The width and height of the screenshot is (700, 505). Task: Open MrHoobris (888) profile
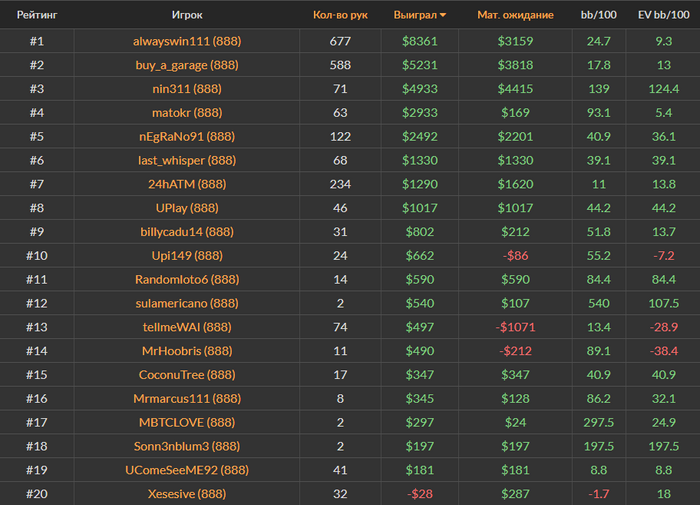186,350
